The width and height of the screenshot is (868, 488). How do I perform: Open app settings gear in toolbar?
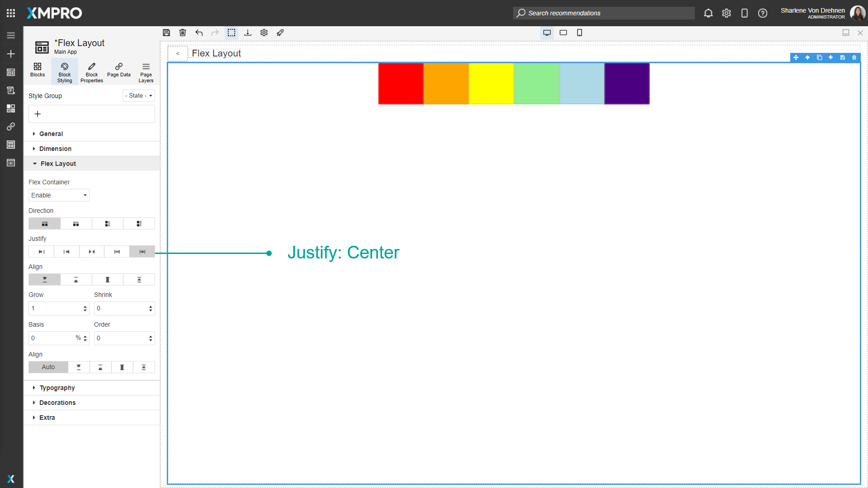(264, 33)
